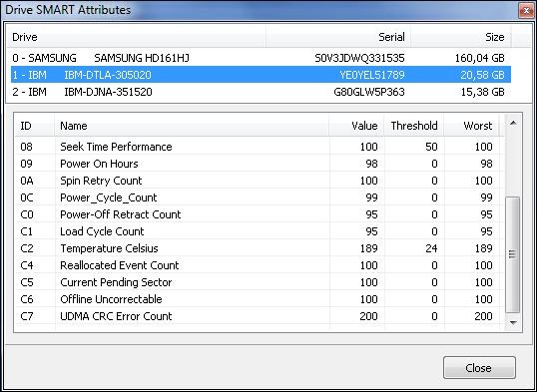
Task: Click the Value column header
Action: tap(356, 126)
